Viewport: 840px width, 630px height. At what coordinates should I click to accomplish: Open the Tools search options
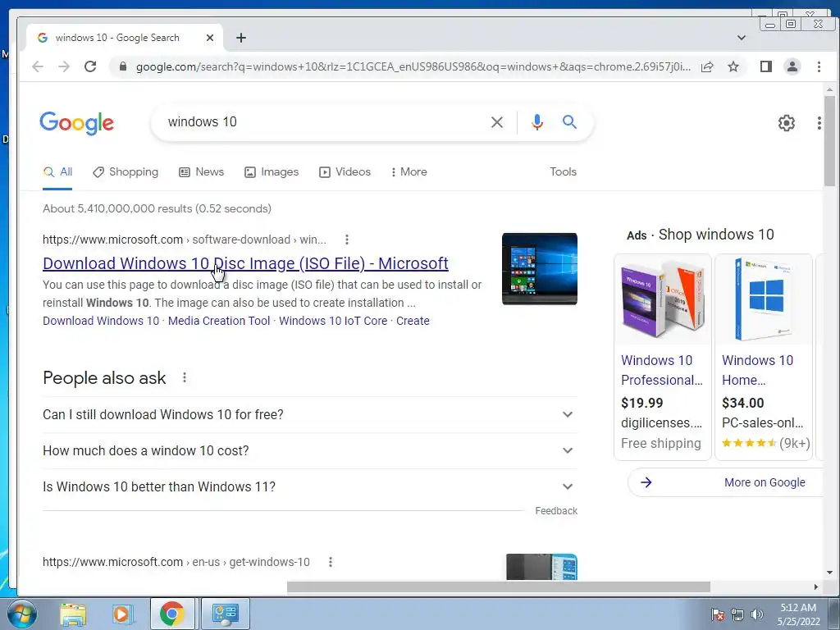(x=563, y=172)
